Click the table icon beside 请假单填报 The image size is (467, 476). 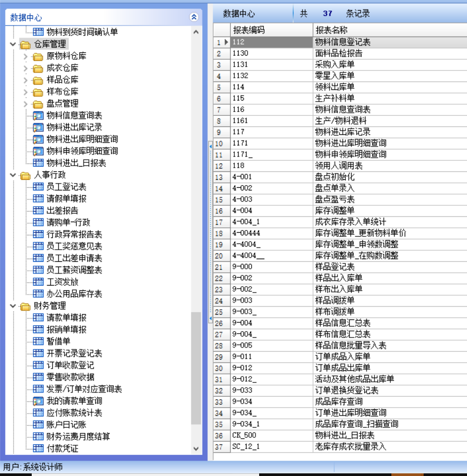point(38,198)
